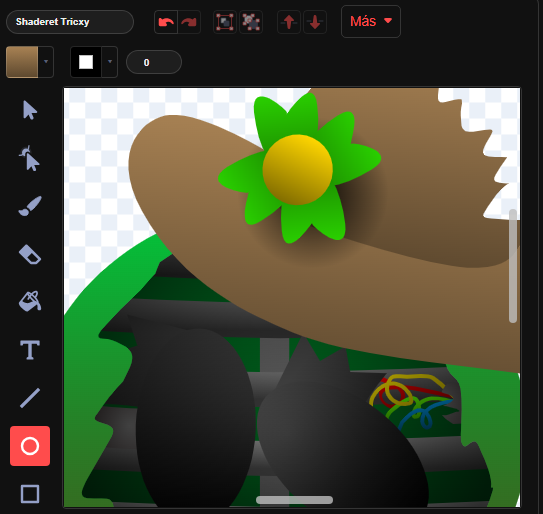Open the Más dropdown menu
Image resolution: width=543 pixels, height=514 pixels.
(x=371, y=21)
